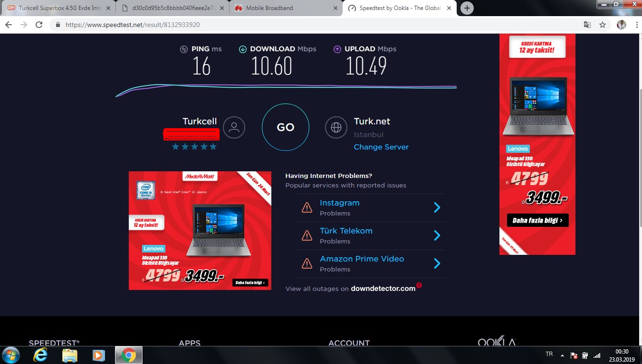Expand the Instagram row chevron

(437, 207)
